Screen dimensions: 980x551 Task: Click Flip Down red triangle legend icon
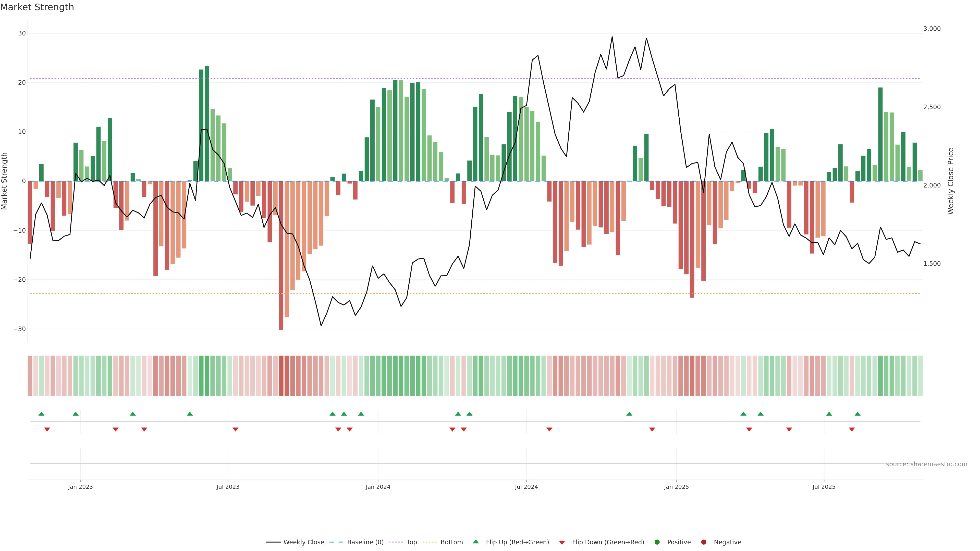tap(562, 543)
